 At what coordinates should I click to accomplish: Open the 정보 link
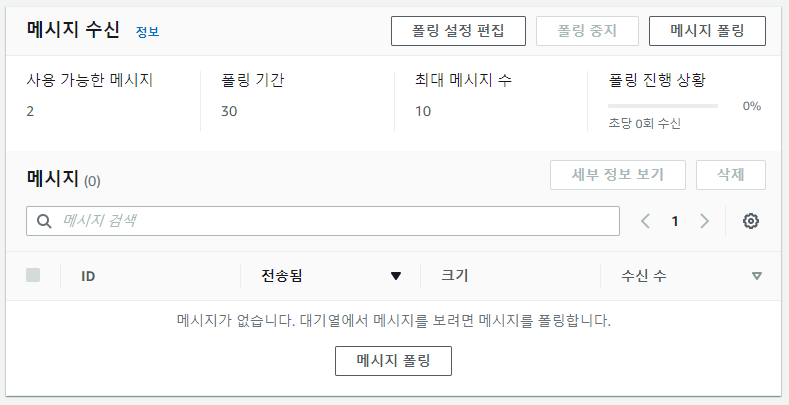pos(147,32)
